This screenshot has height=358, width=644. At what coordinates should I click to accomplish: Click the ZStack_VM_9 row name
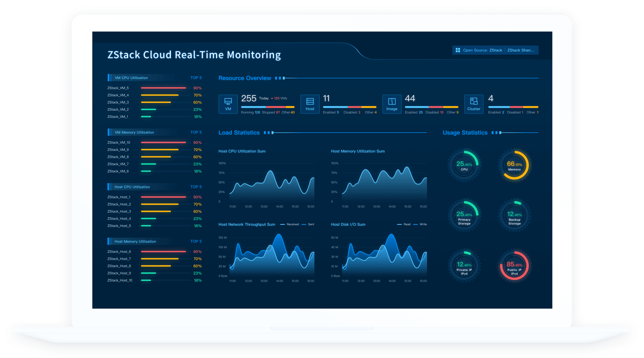(x=118, y=150)
